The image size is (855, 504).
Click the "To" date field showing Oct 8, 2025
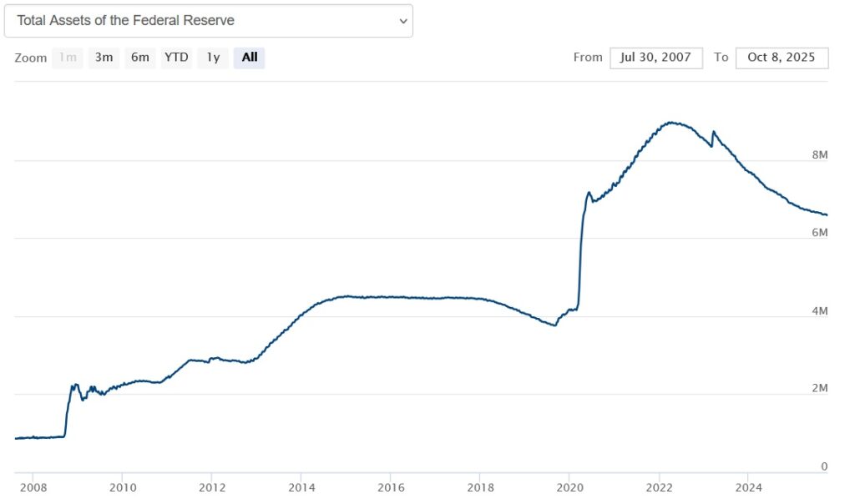click(781, 58)
